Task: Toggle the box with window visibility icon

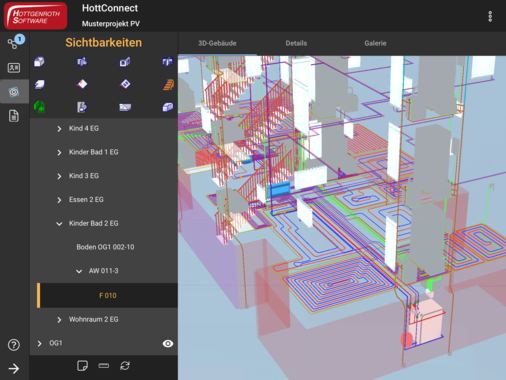Action: pyautogui.click(x=125, y=62)
